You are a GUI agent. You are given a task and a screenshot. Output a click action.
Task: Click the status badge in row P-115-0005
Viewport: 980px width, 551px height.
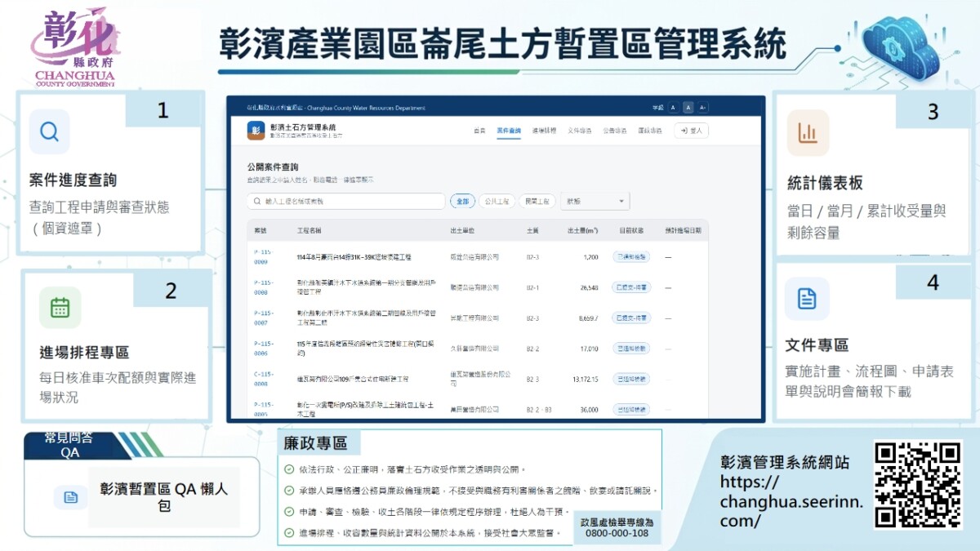(x=630, y=408)
